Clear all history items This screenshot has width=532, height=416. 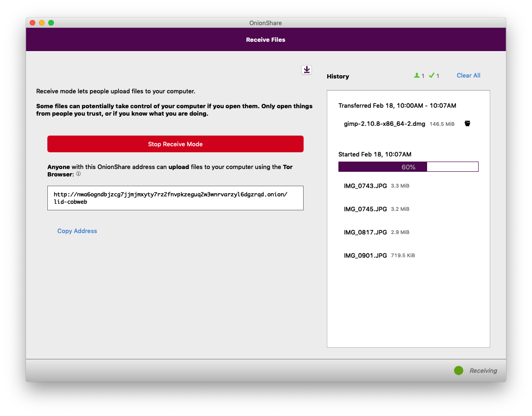point(468,76)
